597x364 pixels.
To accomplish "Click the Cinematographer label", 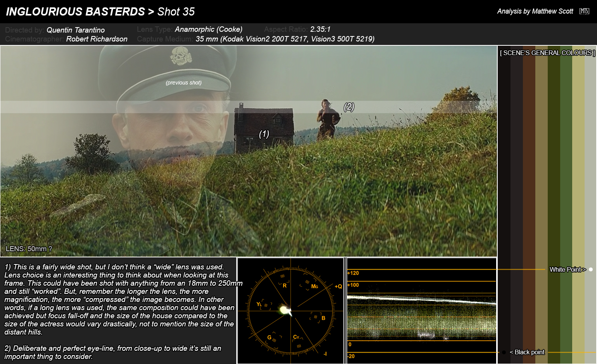I will pos(35,39).
